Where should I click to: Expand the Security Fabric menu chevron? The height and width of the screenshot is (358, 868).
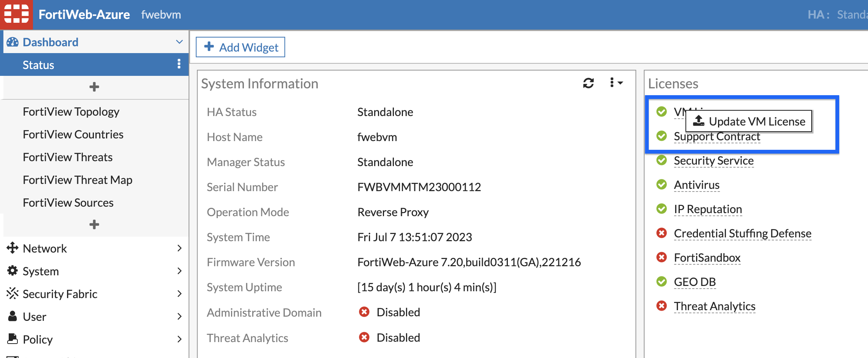[180, 294]
